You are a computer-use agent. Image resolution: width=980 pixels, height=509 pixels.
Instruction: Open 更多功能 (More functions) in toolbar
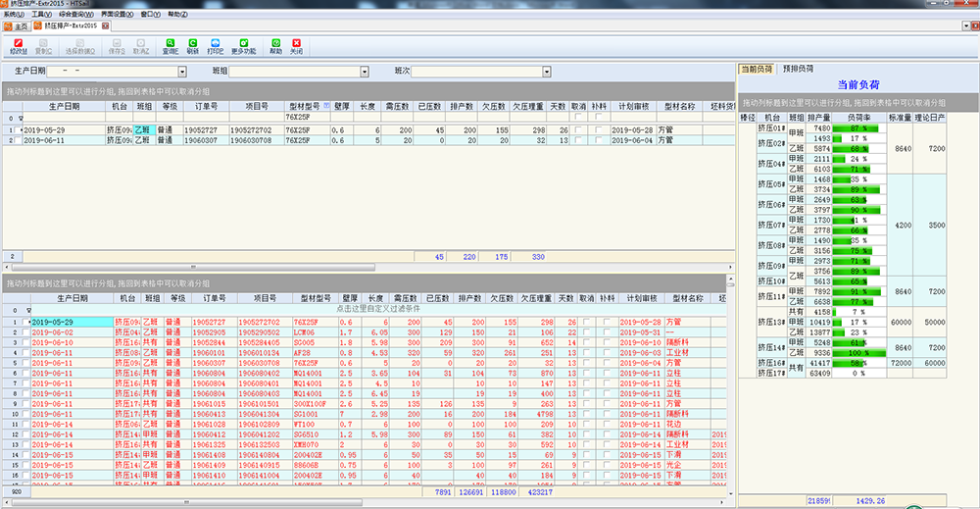pyautogui.click(x=244, y=45)
